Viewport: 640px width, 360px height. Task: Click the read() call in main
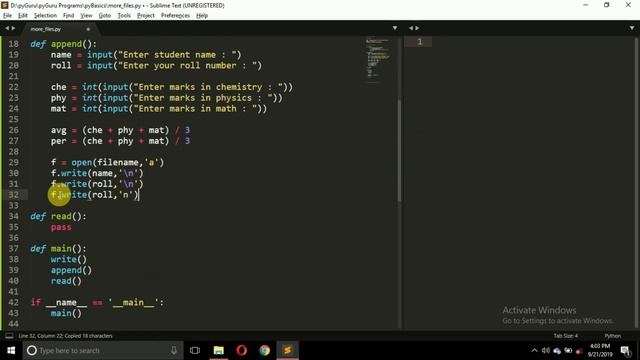(66, 281)
